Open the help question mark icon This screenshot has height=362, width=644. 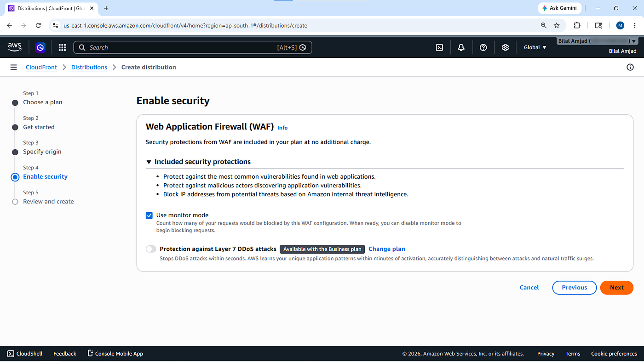click(483, 47)
